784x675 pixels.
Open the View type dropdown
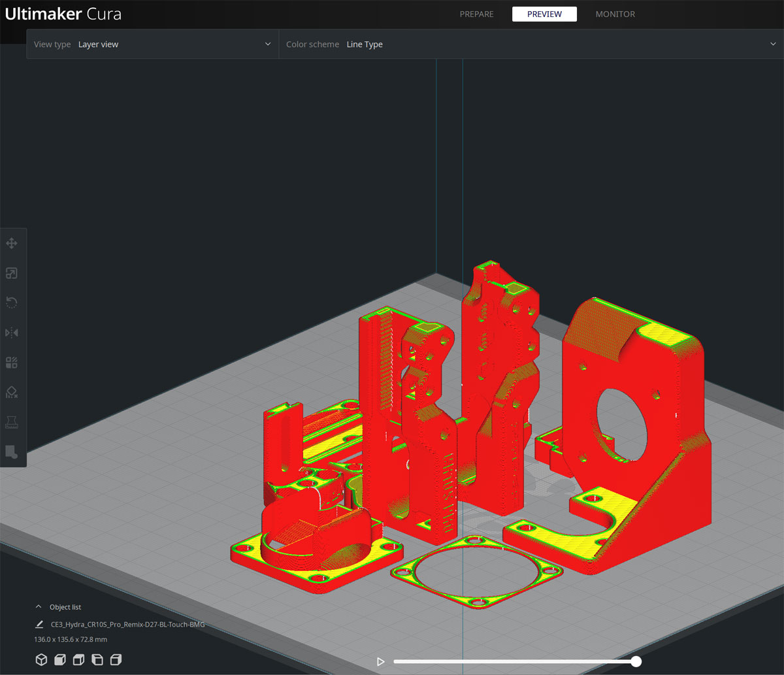click(x=152, y=44)
